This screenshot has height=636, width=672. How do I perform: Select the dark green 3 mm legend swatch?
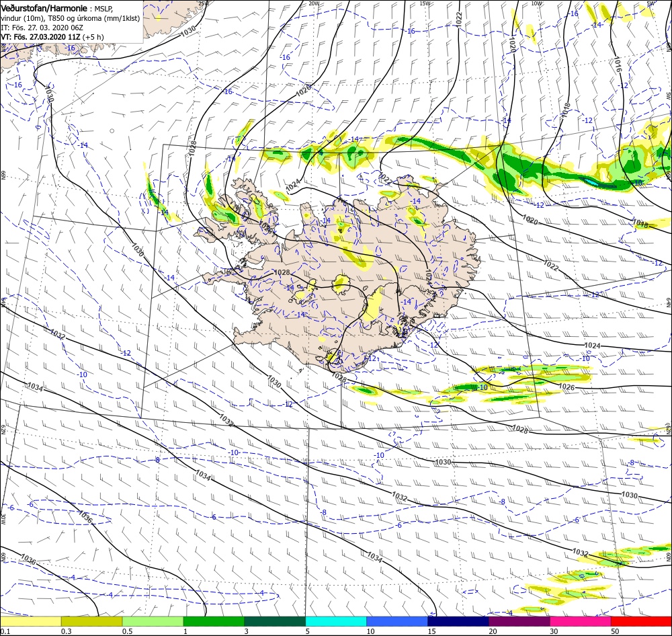click(x=275, y=621)
